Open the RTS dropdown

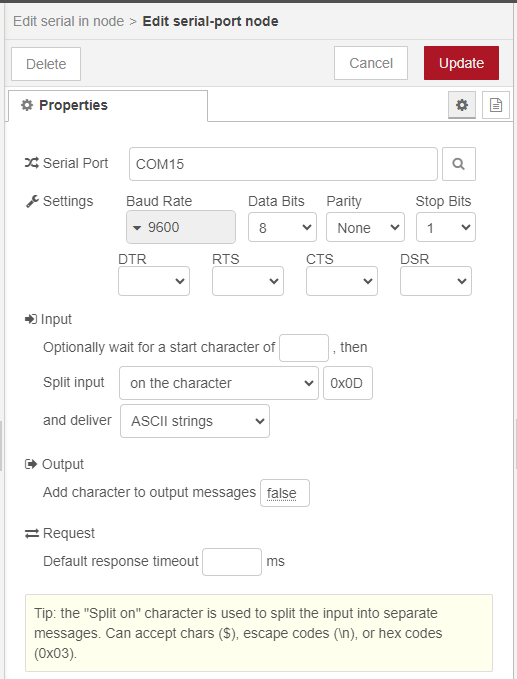coord(248,281)
